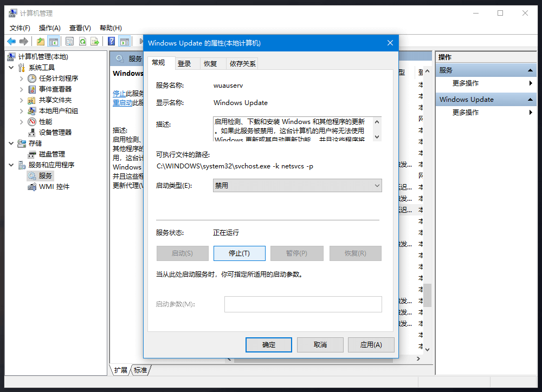Viewport: 542px width, 392px height.
Task: Click the green Refresh toolbar icon
Action: point(82,42)
